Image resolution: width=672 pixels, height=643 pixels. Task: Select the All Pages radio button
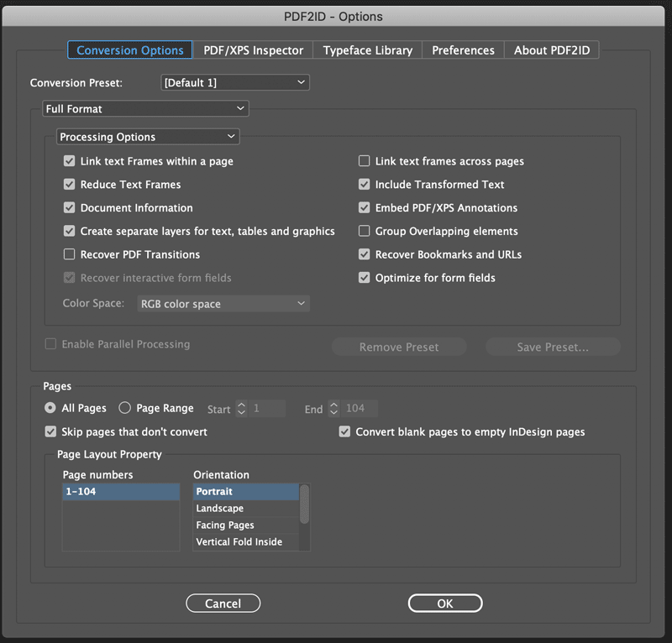click(51, 409)
